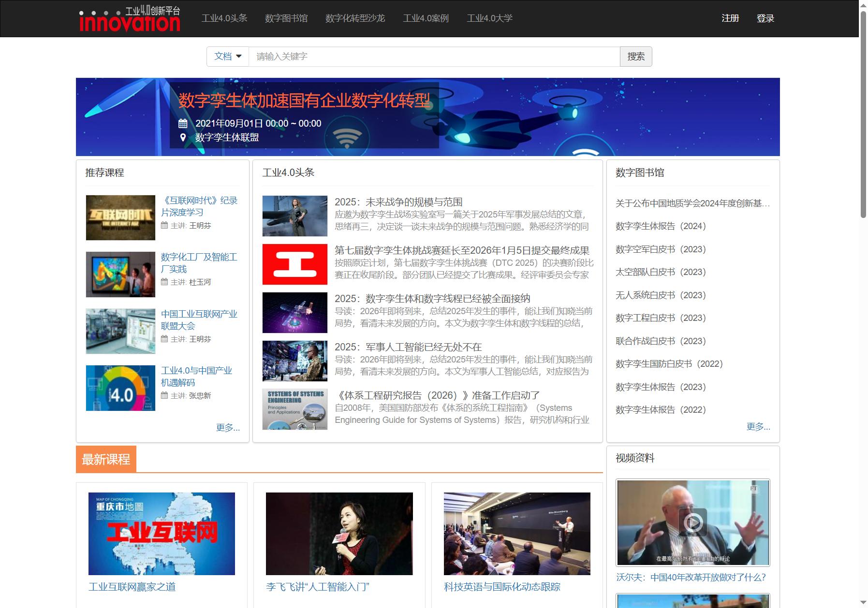Click 更多 in 推荐课程 panel
Viewport: 868px width, 608px height.
point(228,427)
